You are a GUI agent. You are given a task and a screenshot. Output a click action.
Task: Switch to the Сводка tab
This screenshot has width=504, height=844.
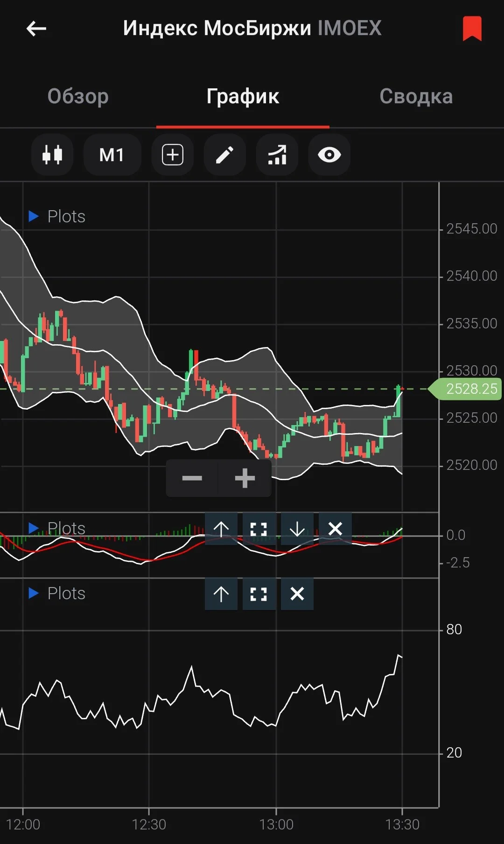tap(416, 96)
